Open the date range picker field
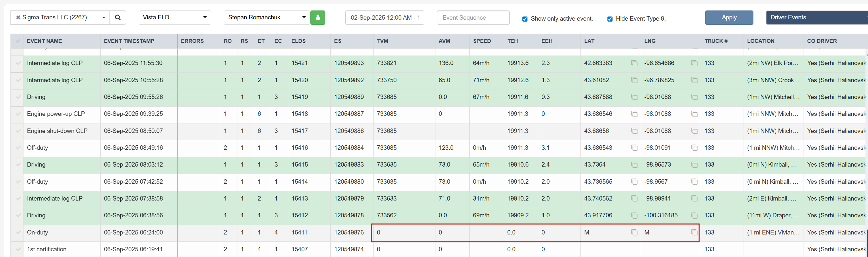 (x=384, y=17)
